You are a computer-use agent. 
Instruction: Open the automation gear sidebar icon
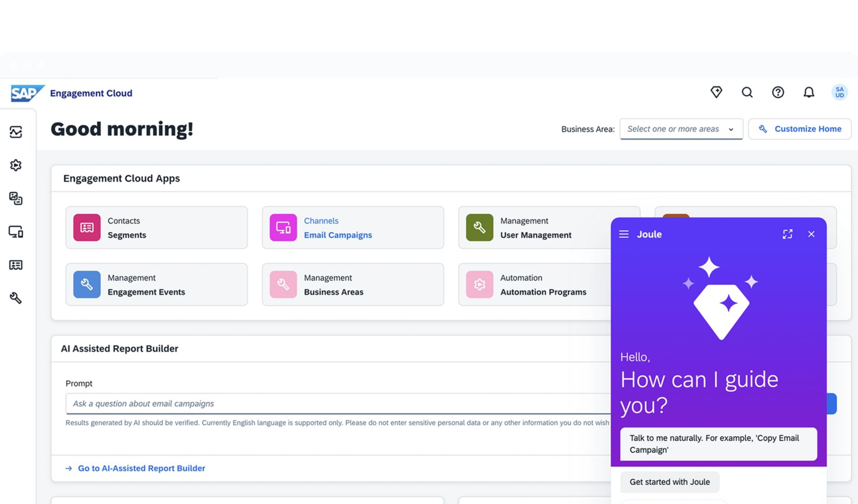[16, 165]
